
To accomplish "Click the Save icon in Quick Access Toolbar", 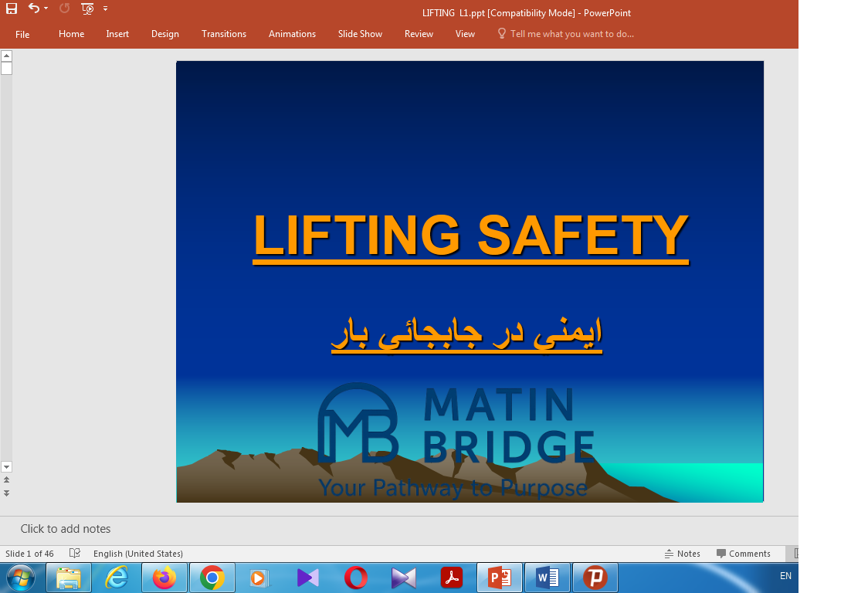I will tap(11, 8).
